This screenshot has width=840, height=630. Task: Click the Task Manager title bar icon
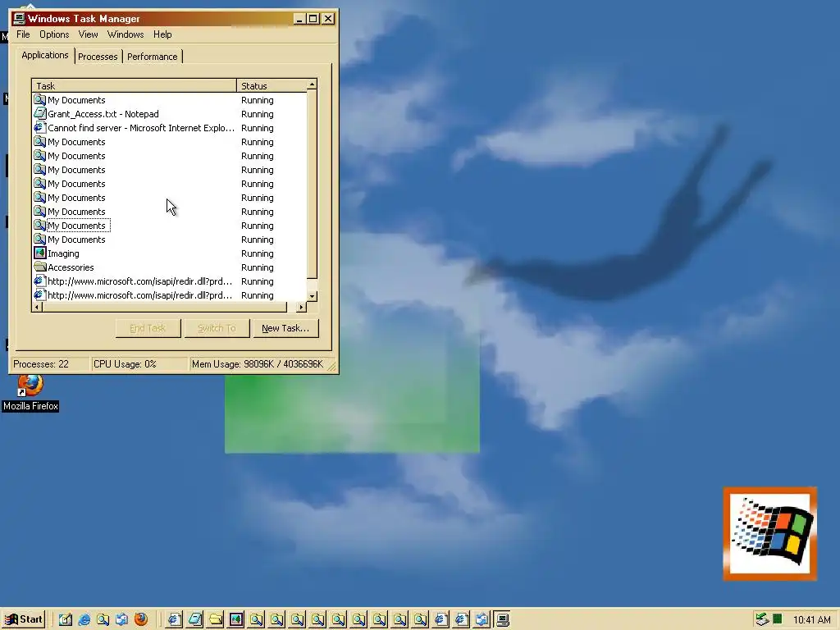pos(20,19)
